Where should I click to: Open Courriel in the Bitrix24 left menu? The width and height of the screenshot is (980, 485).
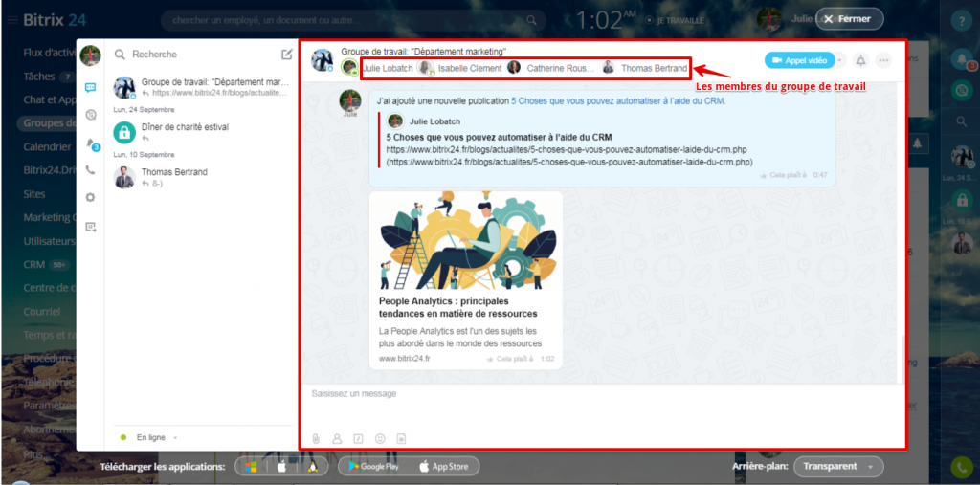point(41,311)
